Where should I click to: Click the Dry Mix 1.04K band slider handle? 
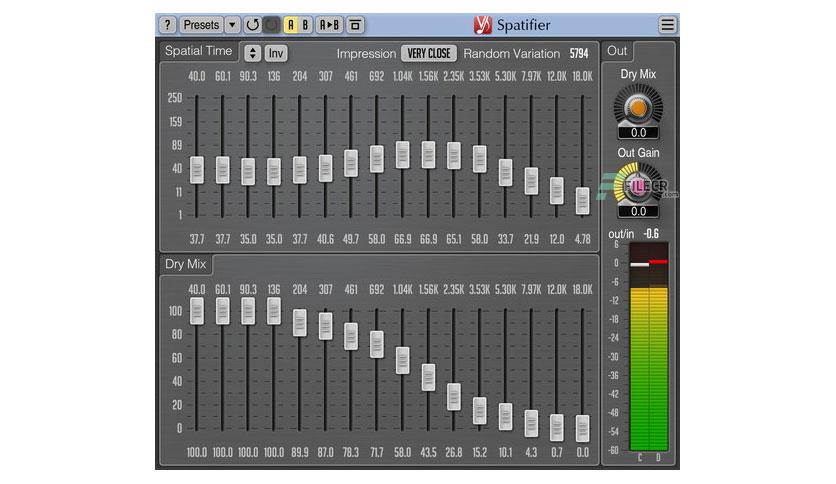point(403,360)
